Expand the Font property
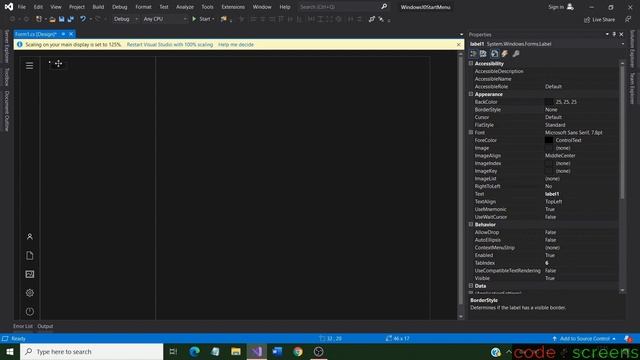The width and height of the screenshot is (640, 360). (x=471, y=132)
